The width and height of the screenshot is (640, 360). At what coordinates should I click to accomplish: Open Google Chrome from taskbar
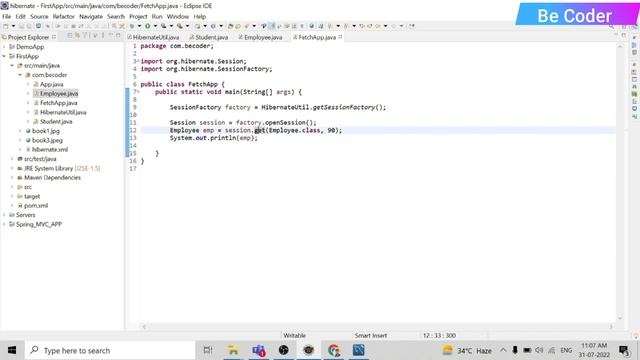pos(334,350)
